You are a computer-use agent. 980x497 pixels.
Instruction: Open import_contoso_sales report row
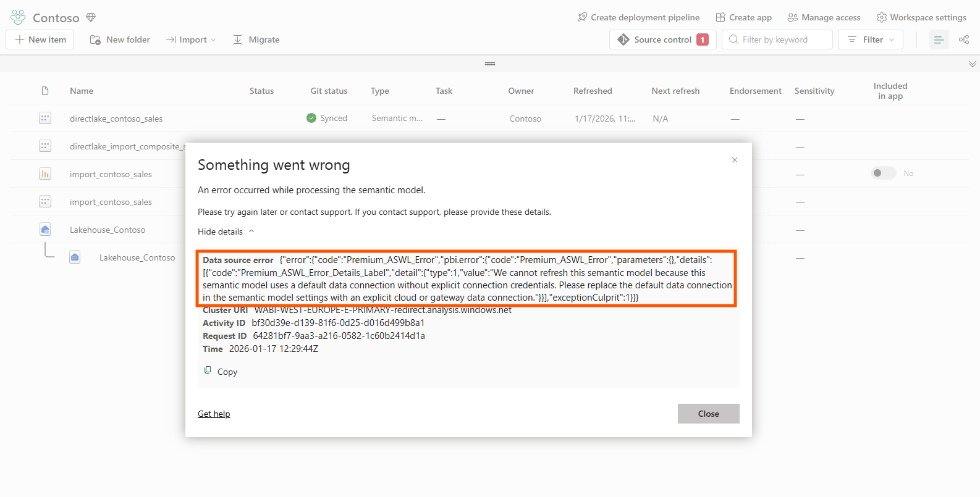click(111, 174)
